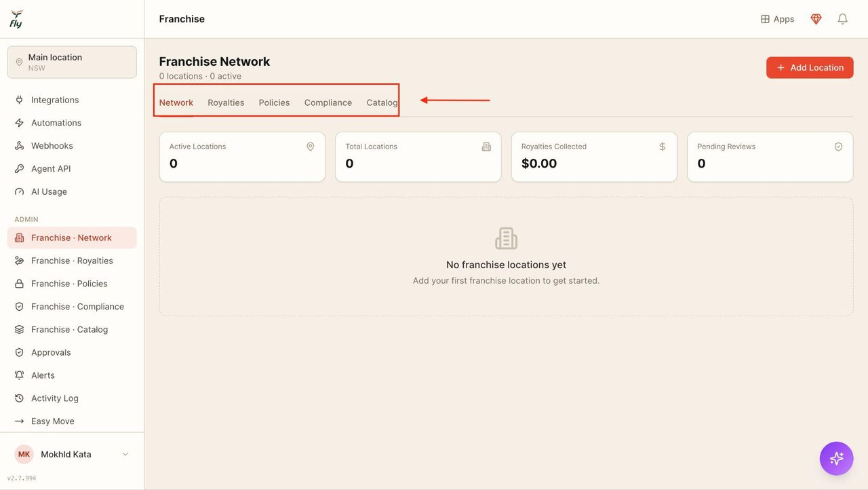Click the Franchise Policies lock icon
The height and width of the screenshot is (490, 868).
tap(20, 284)
